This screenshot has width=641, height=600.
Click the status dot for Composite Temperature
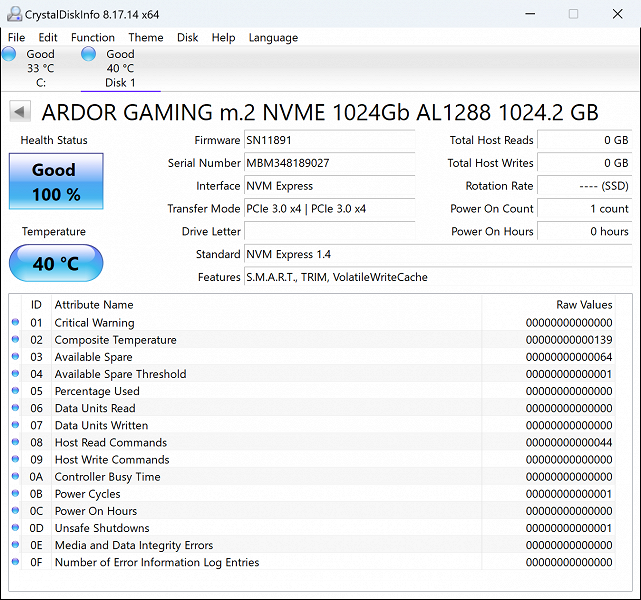click(16, 339)
